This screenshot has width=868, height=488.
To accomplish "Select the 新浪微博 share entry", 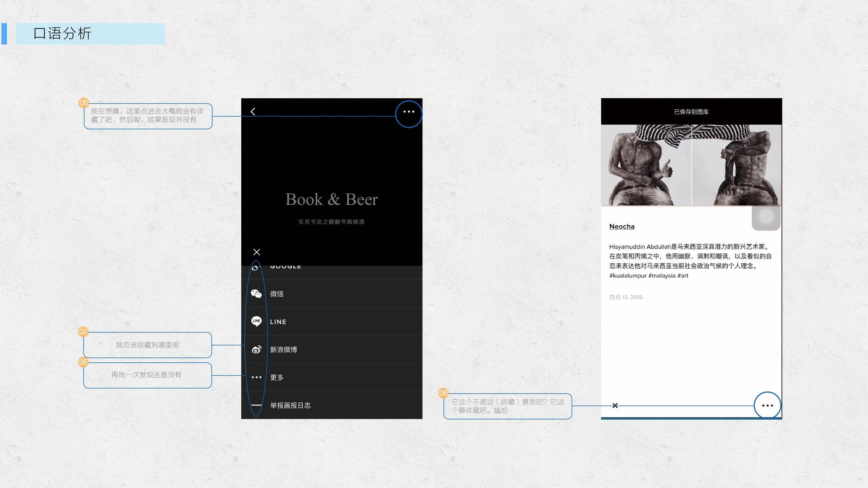I will point(283,350).
